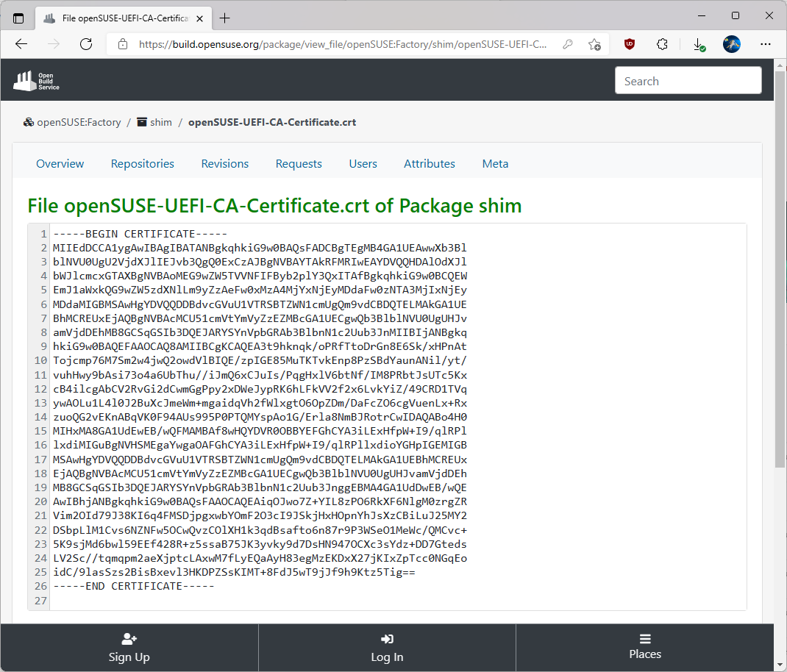Click the shim package archive icon
This screenshot has width=787, height=672.
[x=142, y=122]
